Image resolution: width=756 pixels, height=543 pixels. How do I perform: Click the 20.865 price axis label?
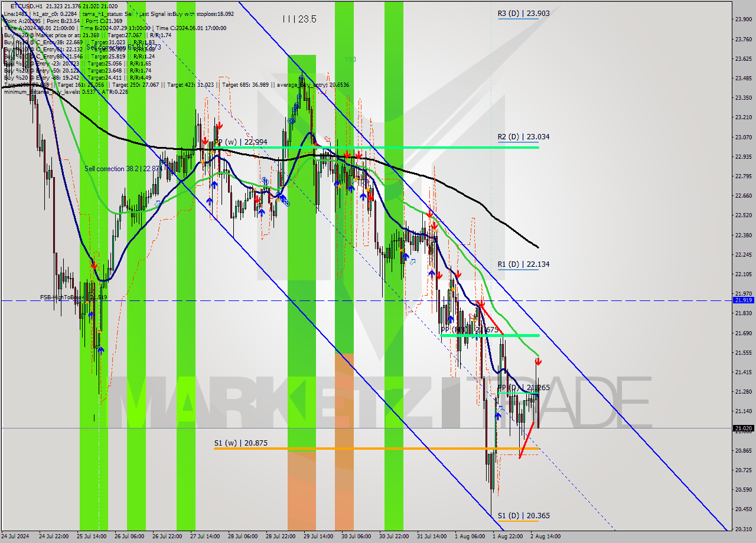(x=743, y=450)
